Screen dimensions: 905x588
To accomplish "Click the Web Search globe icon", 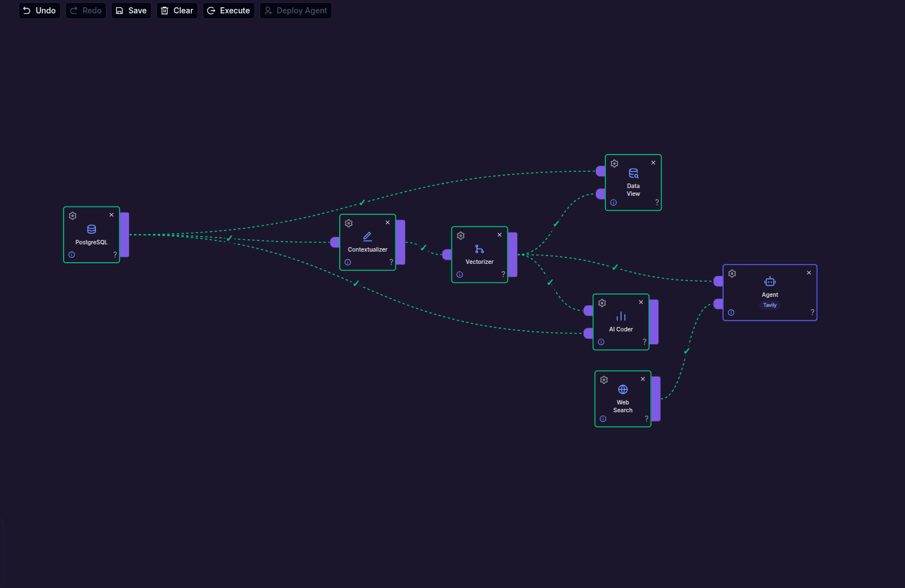I will click(623, 389).
